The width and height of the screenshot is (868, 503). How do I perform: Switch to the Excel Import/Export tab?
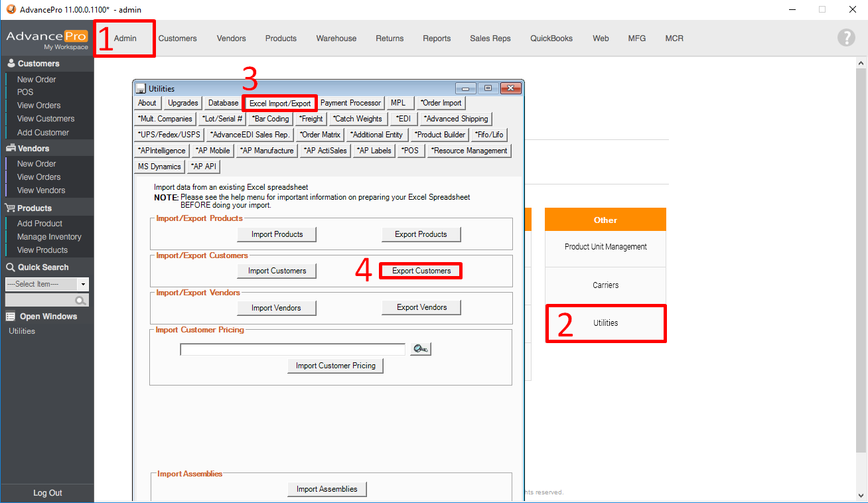pos(280,104)
